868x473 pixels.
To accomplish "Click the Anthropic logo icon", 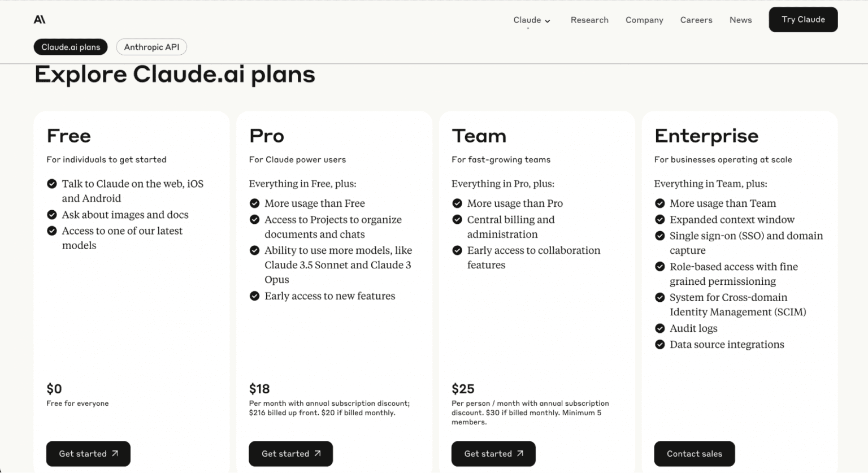I will (40, 20).
